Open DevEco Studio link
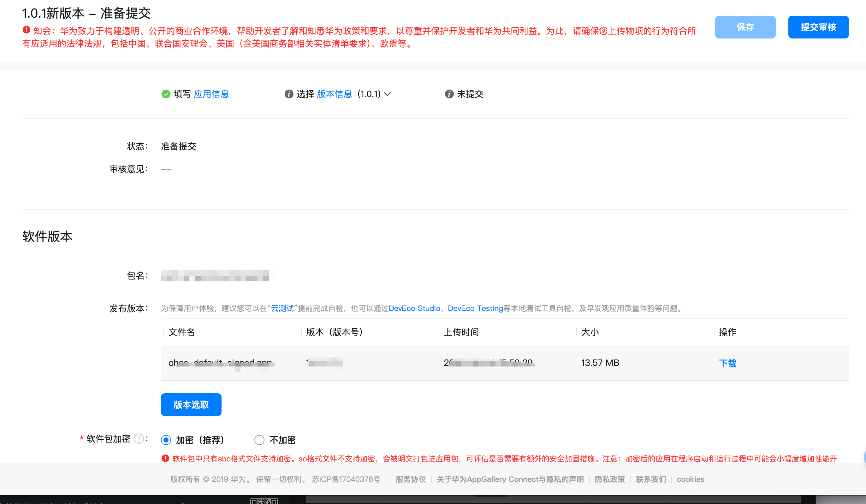The width and height of the screenshot is (866, 504). click(414, 308)
